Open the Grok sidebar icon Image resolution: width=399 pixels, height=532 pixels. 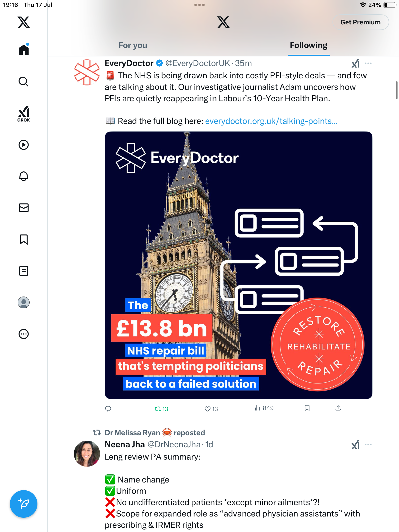click(x=24, y=114)
